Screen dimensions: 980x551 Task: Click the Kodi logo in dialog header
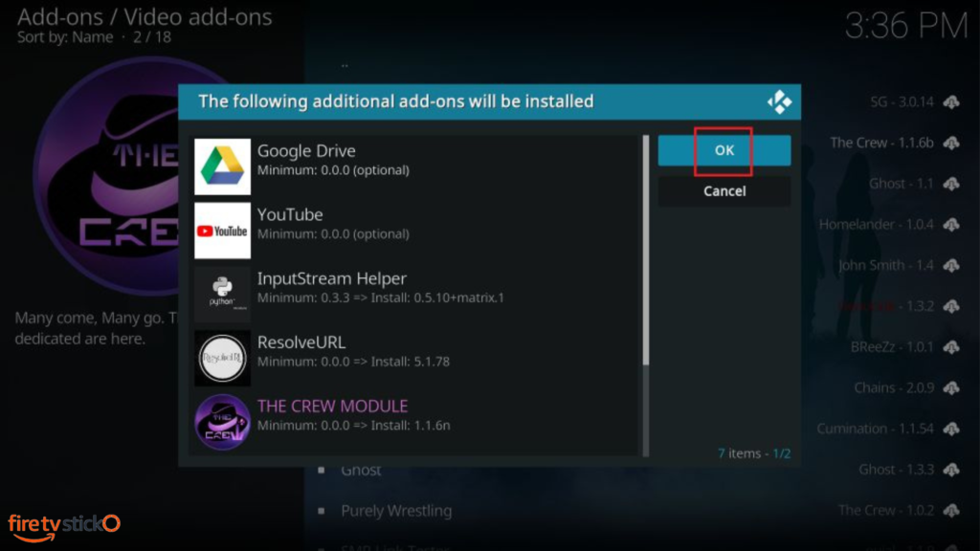point(779,101)
